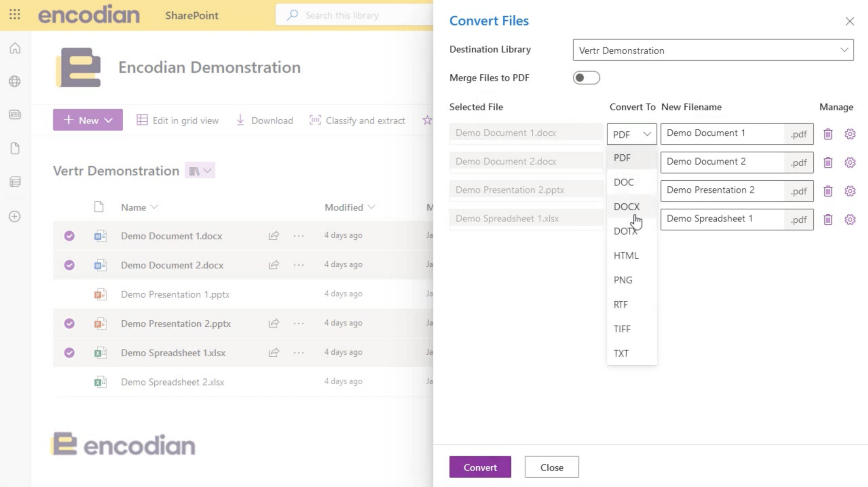Collapse the Convert To PDF dropdown
This screenshot has height=487, width=868.
tap(632, 134)
